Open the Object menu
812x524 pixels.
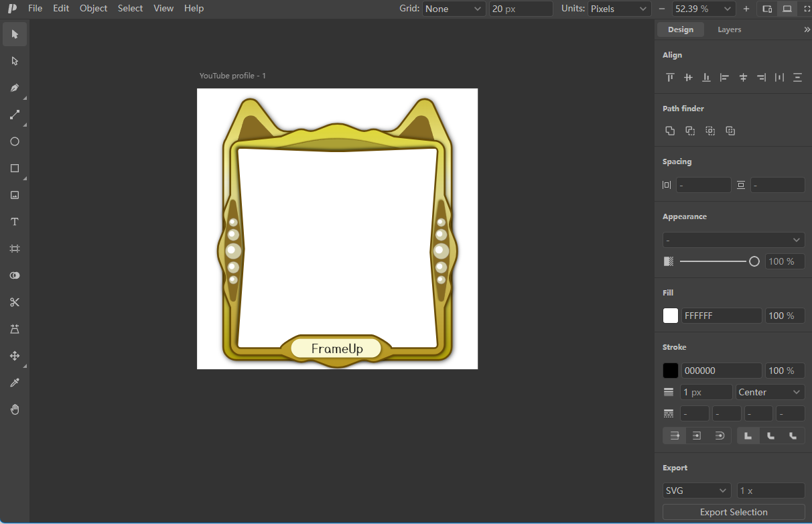(x=93, y=9)
